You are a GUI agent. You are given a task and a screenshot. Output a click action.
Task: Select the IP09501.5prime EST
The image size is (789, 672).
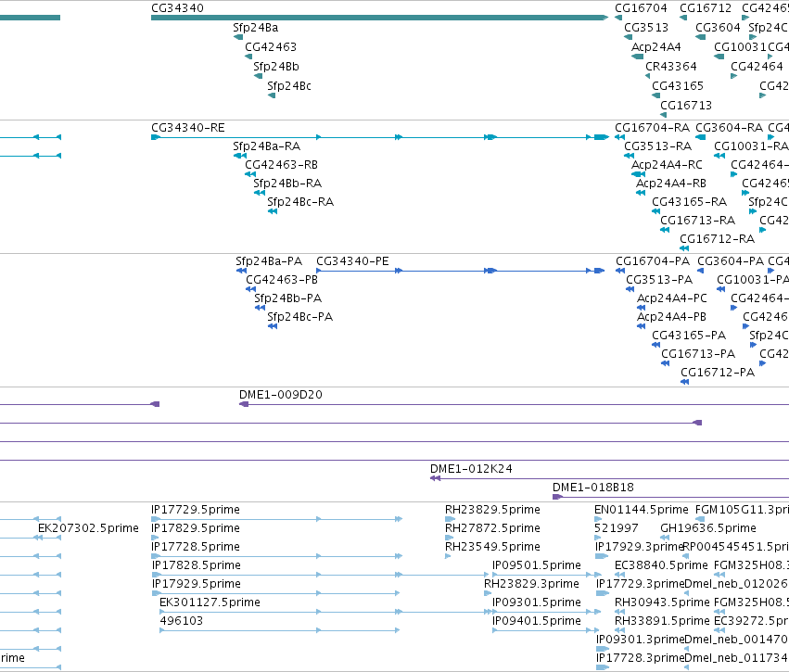(547, 575)
